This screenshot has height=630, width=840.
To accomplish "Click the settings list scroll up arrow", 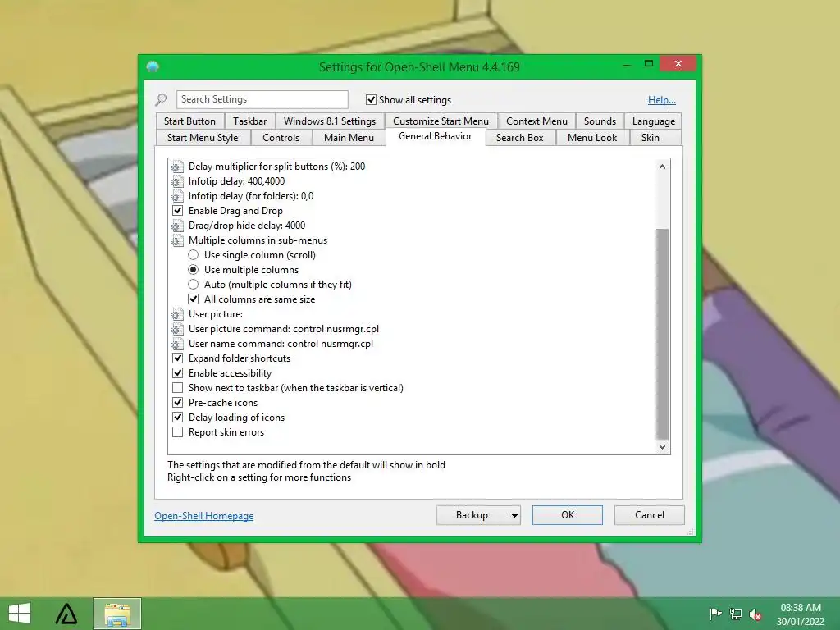I will [x=663, y=167].
